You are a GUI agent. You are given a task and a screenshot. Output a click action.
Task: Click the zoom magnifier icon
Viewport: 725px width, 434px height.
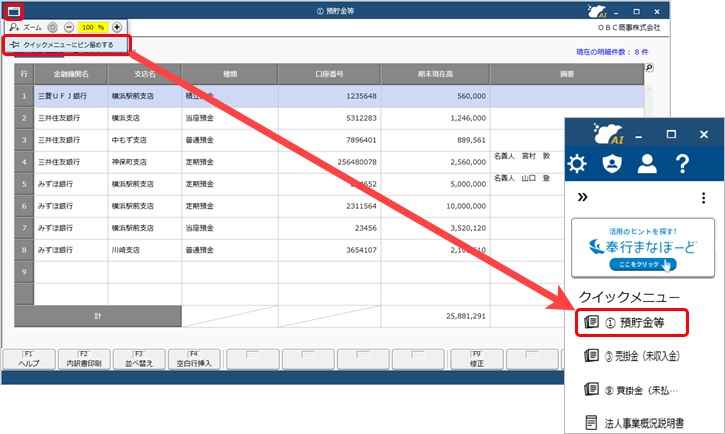[14, 27]
